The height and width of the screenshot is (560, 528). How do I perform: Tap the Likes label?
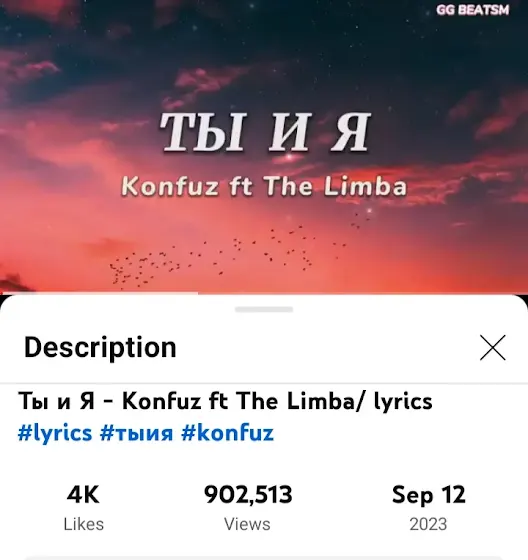84,524
